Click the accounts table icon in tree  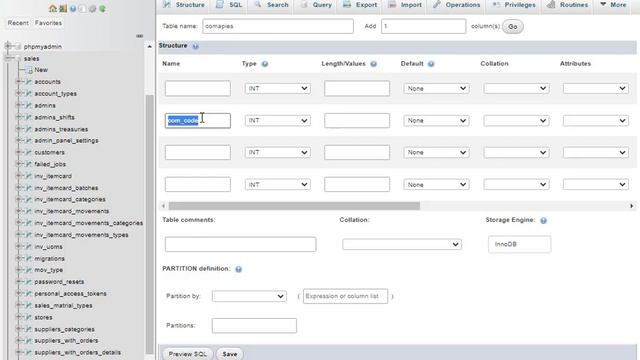tap(29, 82)
